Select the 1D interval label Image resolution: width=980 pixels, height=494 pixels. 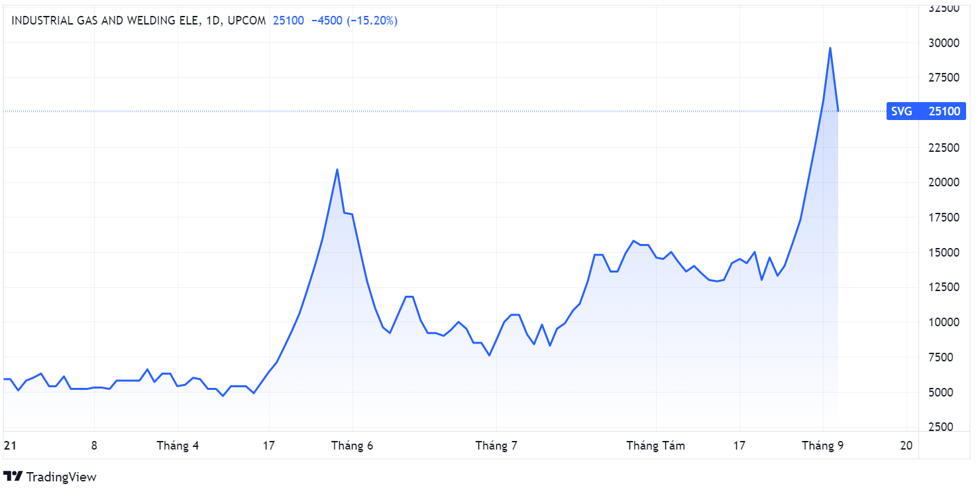coord(213,21)
